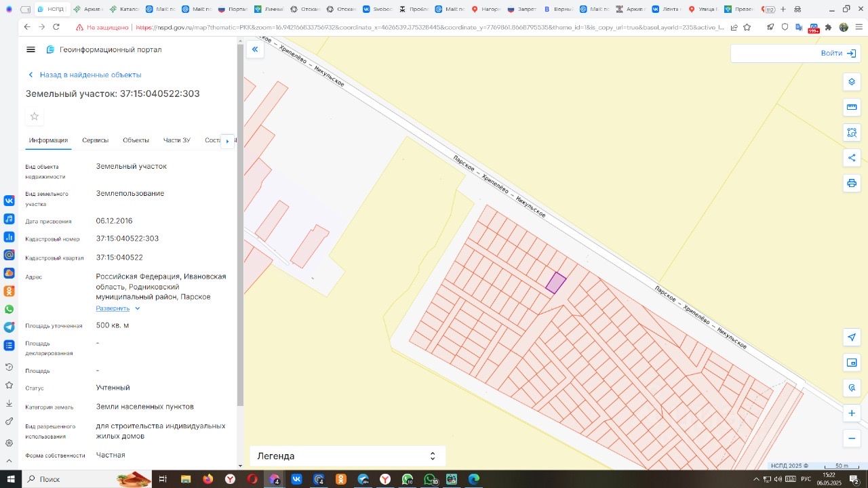Click the side panel vertical scrollbar
This screenshot has height=488, width=868.
coord(240,224)
